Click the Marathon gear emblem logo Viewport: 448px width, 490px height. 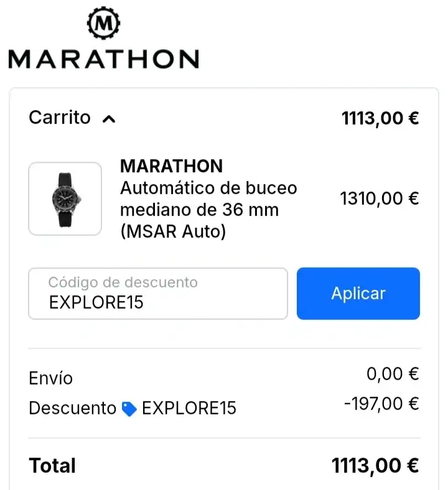(x=103, y=24)
